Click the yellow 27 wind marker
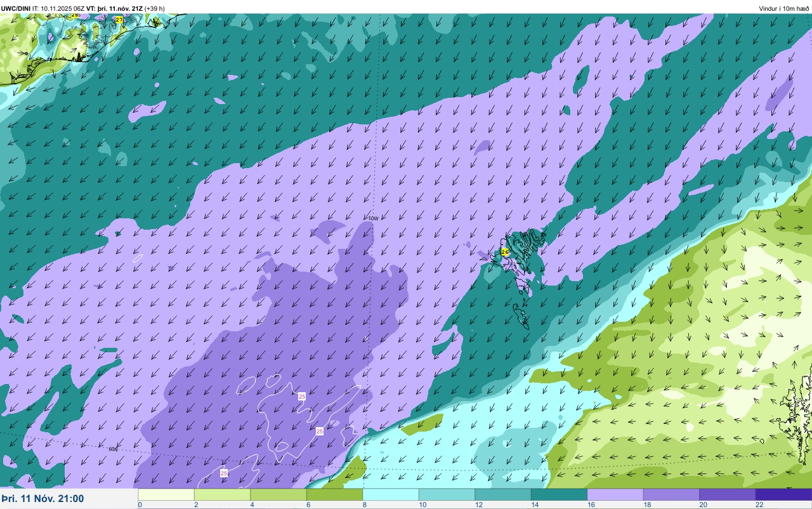This screenshot has width=812, height=509. [x=119, y=20]
